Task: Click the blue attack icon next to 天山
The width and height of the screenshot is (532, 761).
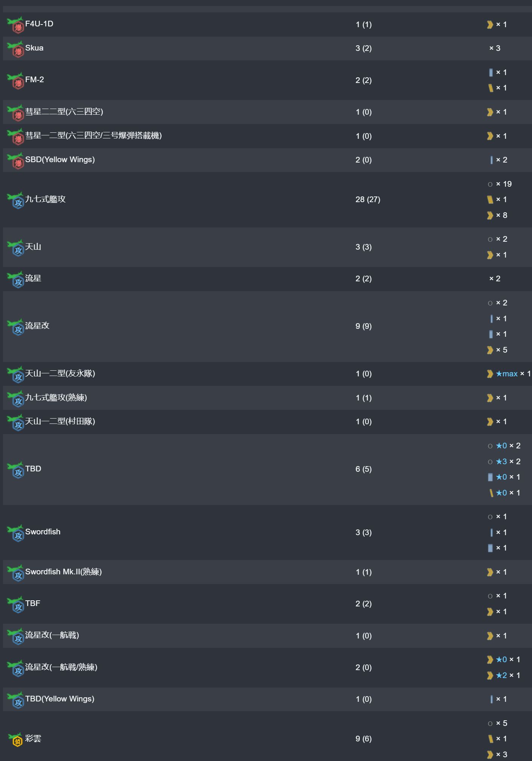Action: click(15, 248)
